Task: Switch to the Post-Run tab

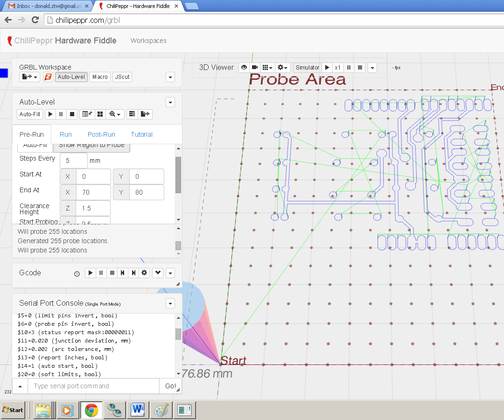Action: point(101,134)
